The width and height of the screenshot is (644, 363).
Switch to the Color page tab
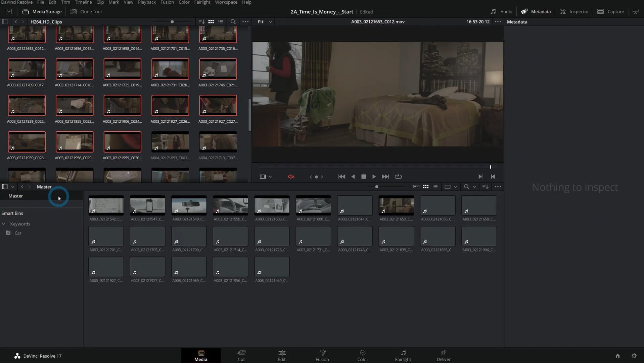coord(362,355)
